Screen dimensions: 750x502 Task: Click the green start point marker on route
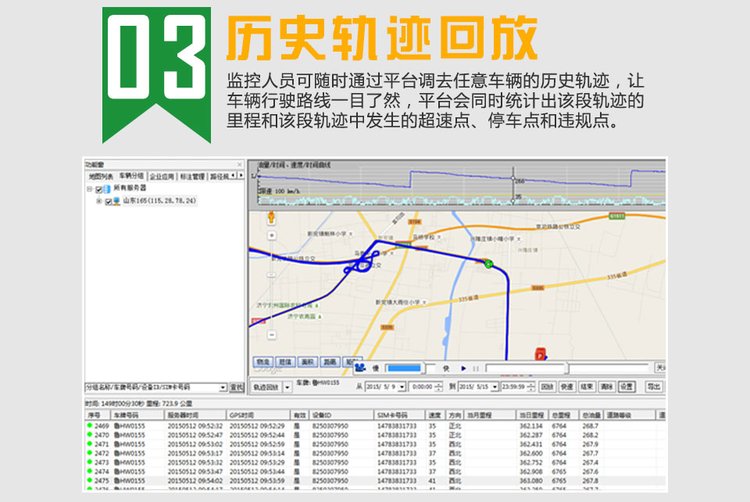pyautogui.click(x=488, y=263)
